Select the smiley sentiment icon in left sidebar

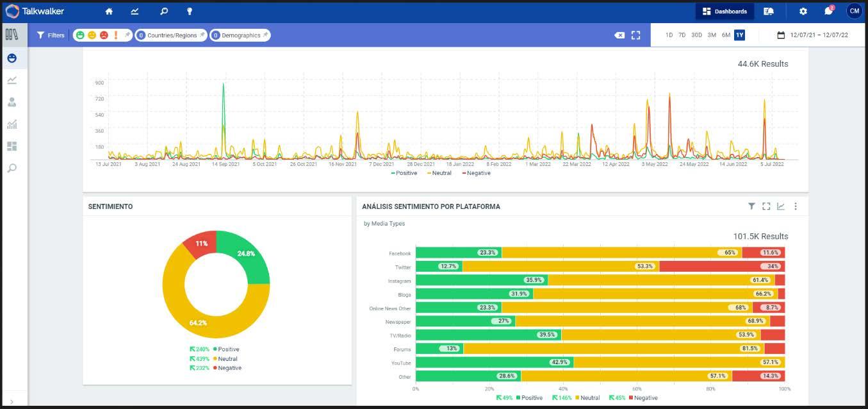point(12,58)
